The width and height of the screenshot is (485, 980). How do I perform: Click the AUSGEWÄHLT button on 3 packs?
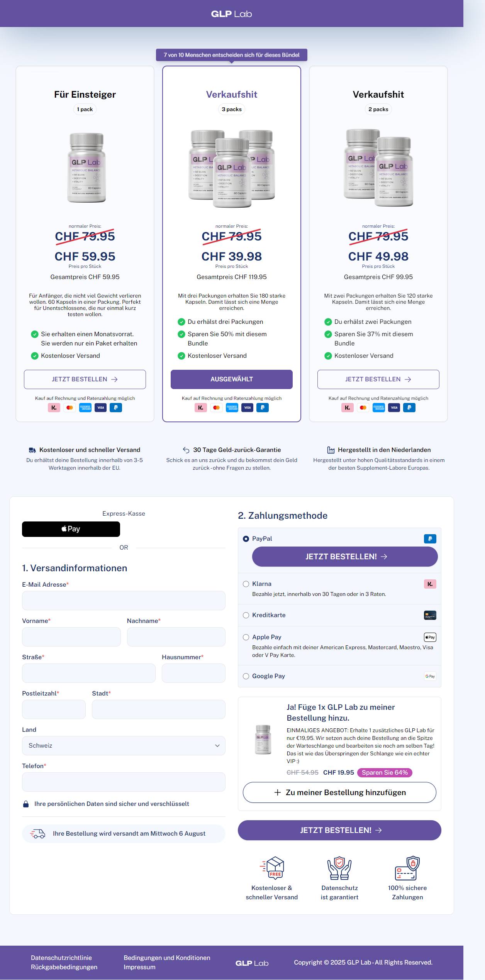[x=232, y=379]
